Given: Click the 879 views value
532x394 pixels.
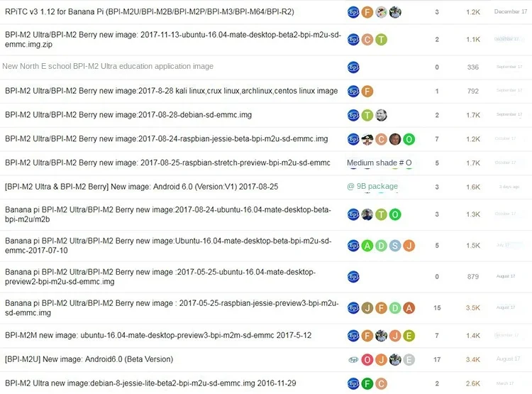Looking at the screenshot, I should 472,277.
